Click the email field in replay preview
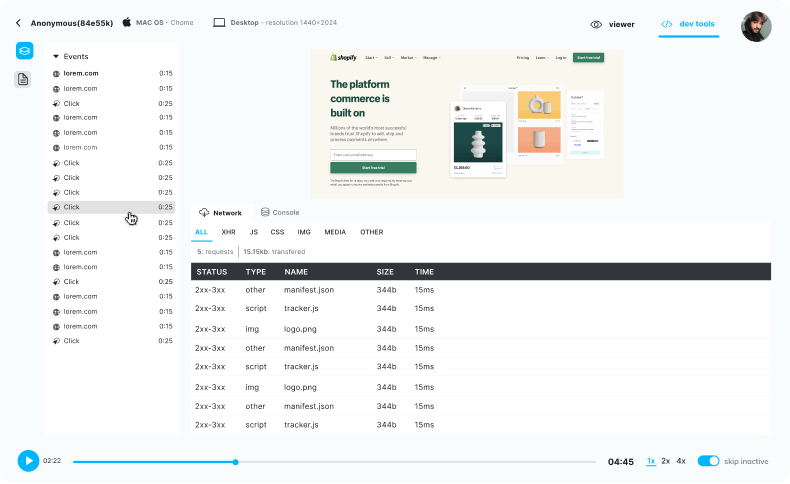The height and width of the screenshot is (484, 790). point(373,155)
